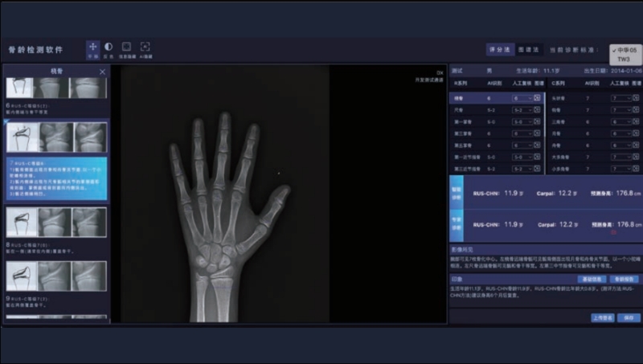Open atlas icon for 大多角骨 row

pyautogui.click(x=636, y=157)
